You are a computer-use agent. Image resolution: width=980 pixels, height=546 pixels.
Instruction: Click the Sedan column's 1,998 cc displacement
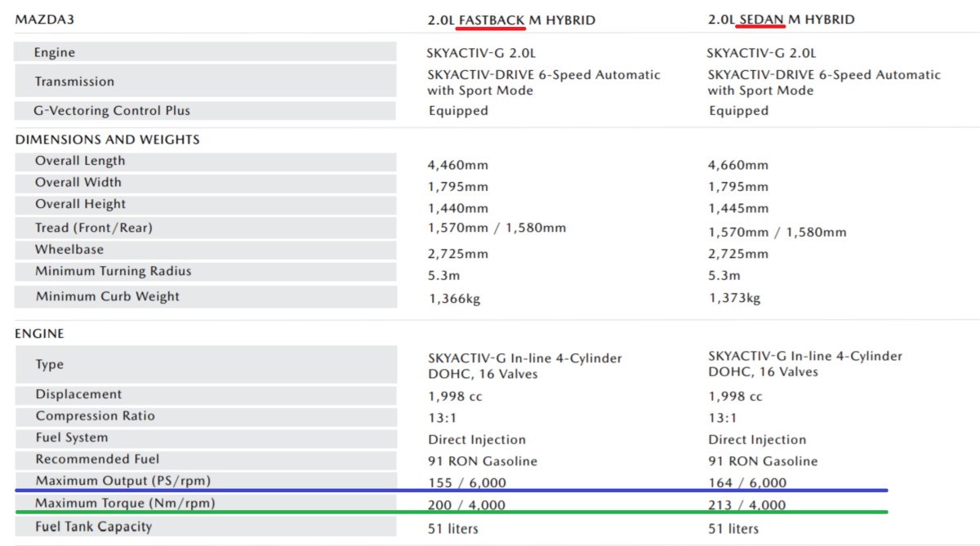pos(735,397)
